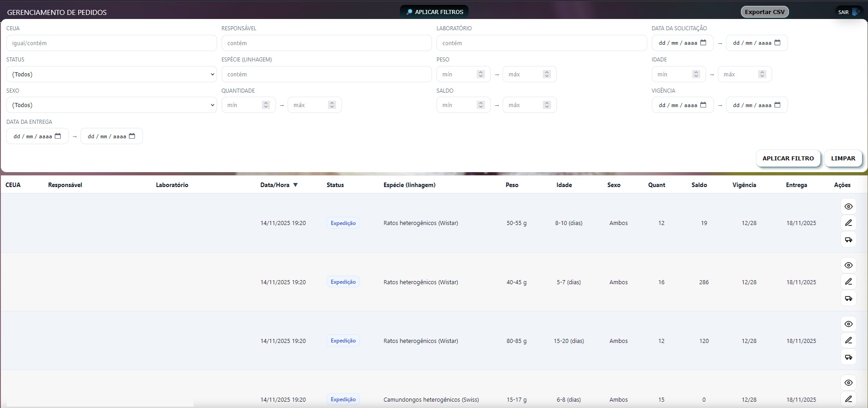This screenshot has height=408, width=868.
Task: Click the increment stepper on QUANTIDADE mín field
Action: (x=266, y=103)
